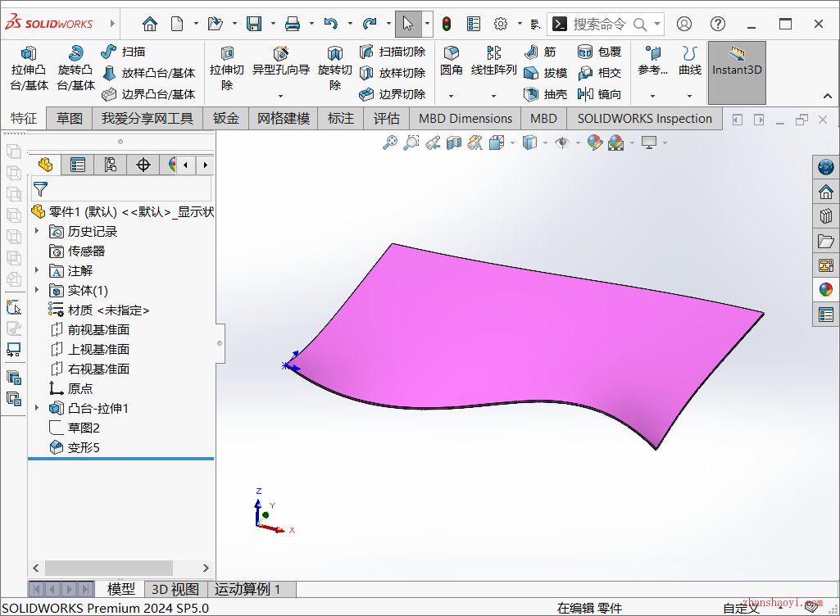This screenshot has width=840, height=616.
Task: Select 草图2 in the feature tree
Action: coord(75,428)
